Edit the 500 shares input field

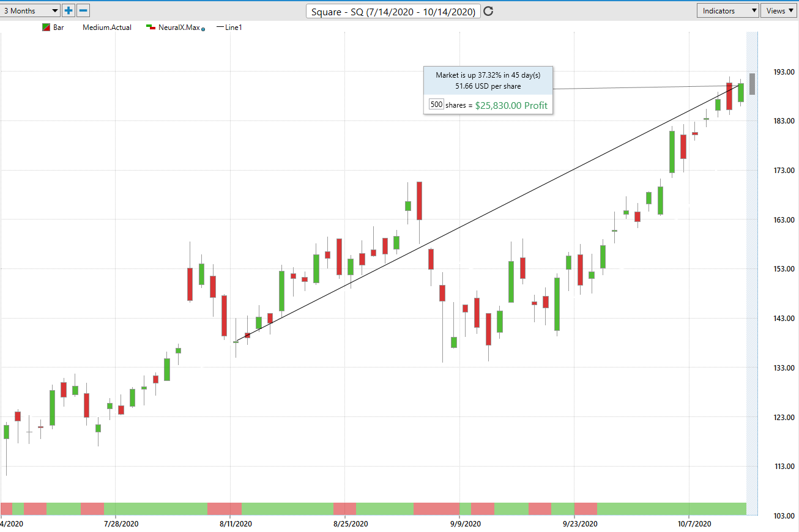click(x=436, y=105)
